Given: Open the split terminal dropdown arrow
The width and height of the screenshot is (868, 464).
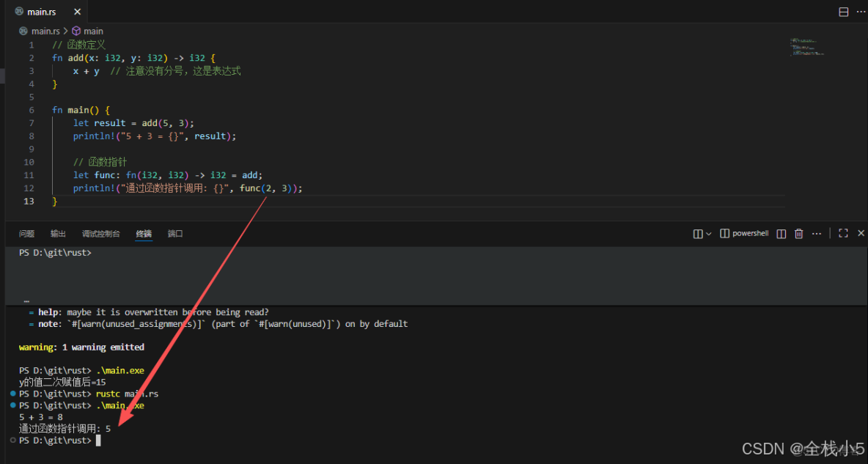Looking at the screenshot, I should pyautogui.click(x=708, y=233).
